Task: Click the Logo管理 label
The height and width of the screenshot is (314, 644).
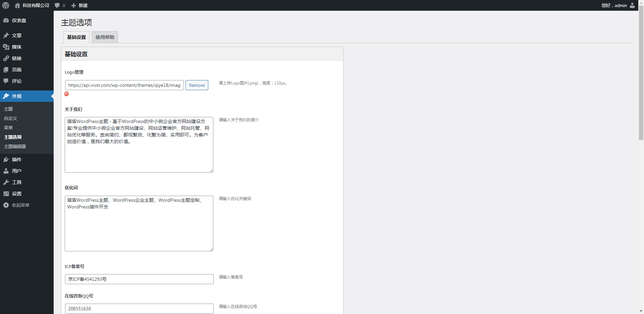Action: click(x=74, y=72)
